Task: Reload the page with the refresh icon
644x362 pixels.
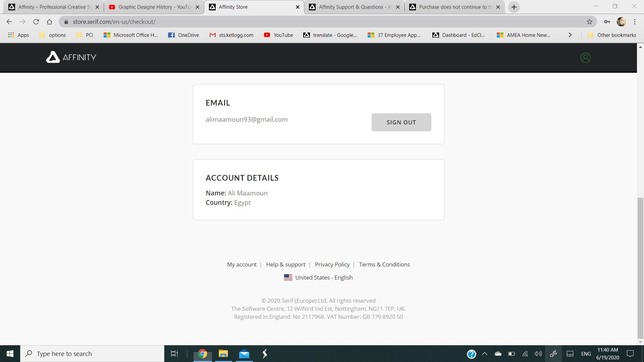Action: (x=36, y=22)
